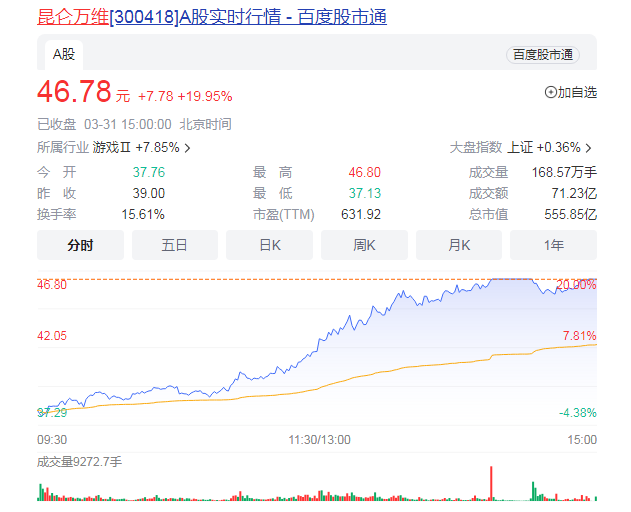This screenshot has height=512, width=631.
Task: Click the 11:30/13:00 midpoint on time axis
Action: (320, 439)
